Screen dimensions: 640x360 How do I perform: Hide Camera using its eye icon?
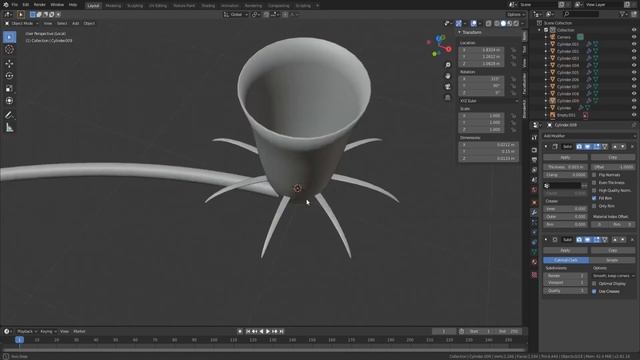point(634,37)
